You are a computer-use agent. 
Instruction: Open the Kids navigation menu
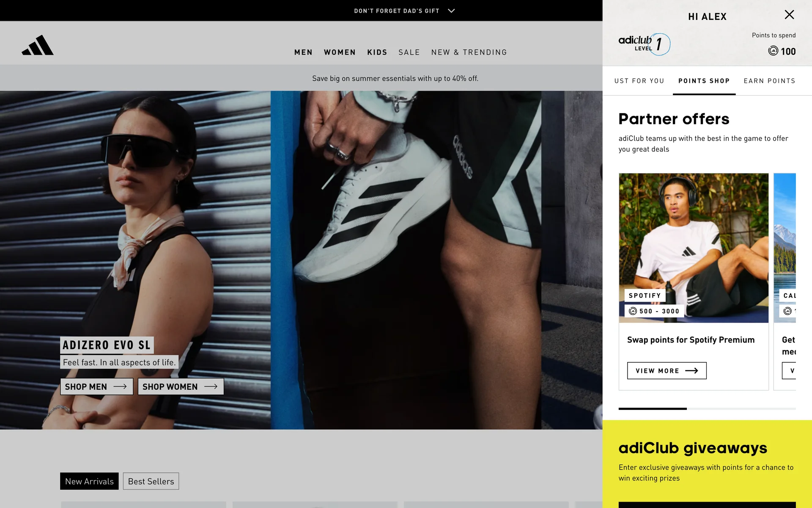tap(377, 52)
